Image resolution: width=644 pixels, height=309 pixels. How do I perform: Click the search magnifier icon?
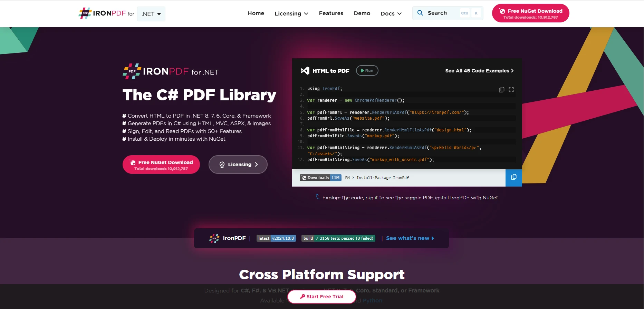coord(420,13)
